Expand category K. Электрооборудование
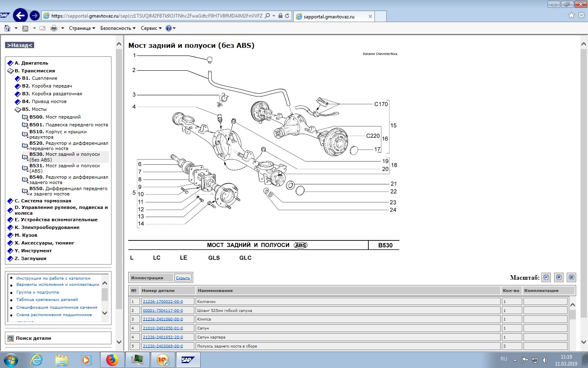Image resolution: width=588 pixels, height=368 pixels. [10, 227]
